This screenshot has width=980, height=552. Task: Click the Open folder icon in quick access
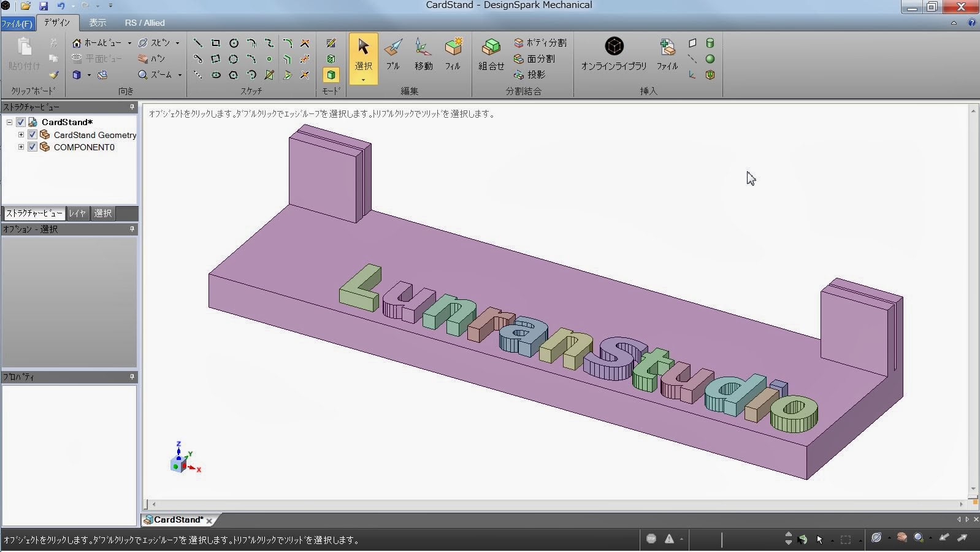(25, 6)
